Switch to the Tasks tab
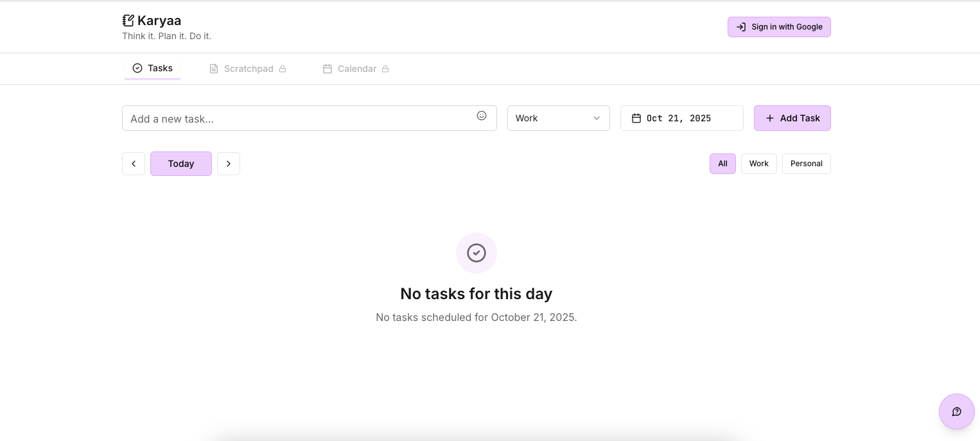 pos(153,68)
